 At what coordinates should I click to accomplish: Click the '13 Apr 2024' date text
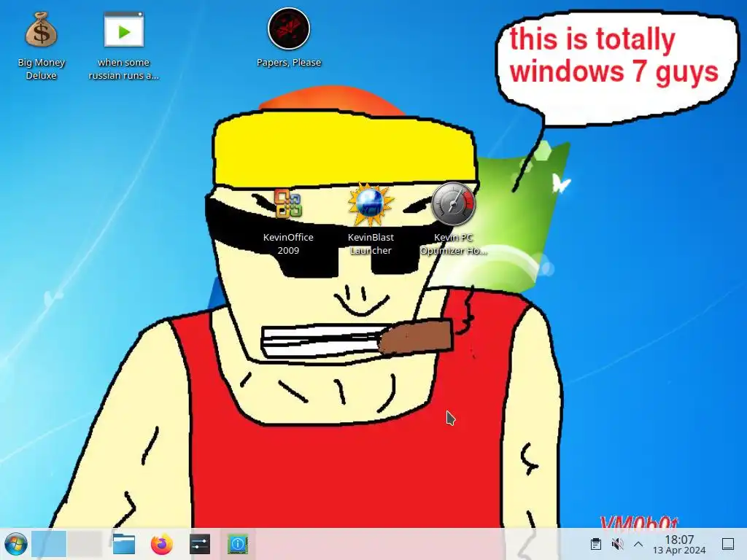(x=679, y=551)
